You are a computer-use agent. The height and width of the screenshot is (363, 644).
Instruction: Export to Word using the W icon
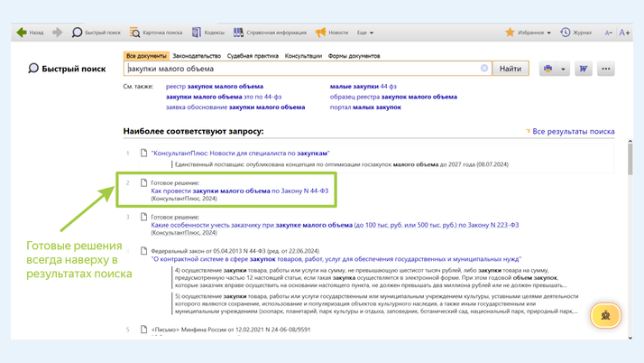tap(584, 69)
